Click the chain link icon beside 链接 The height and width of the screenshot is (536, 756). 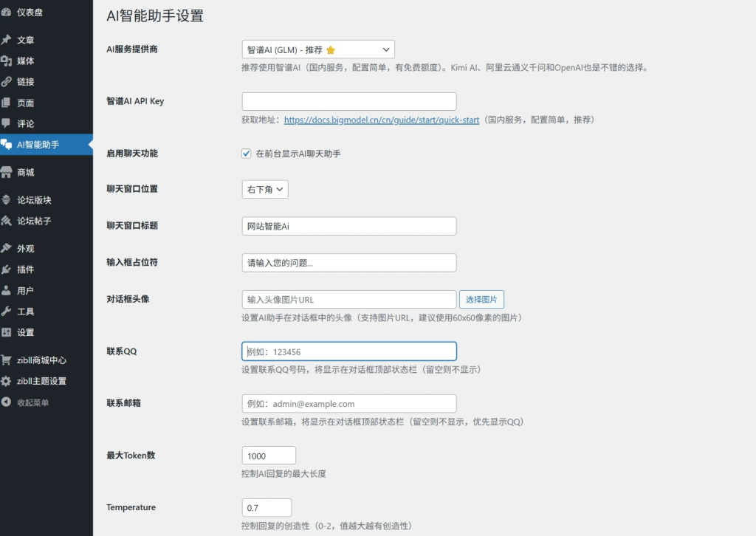click(6, 81)
